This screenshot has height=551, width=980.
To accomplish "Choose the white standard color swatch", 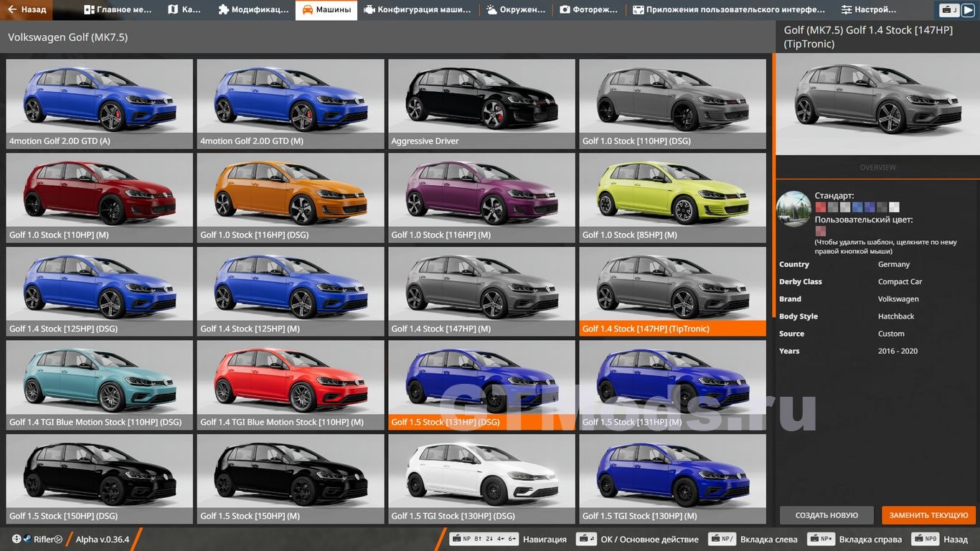I will (894, 207).
